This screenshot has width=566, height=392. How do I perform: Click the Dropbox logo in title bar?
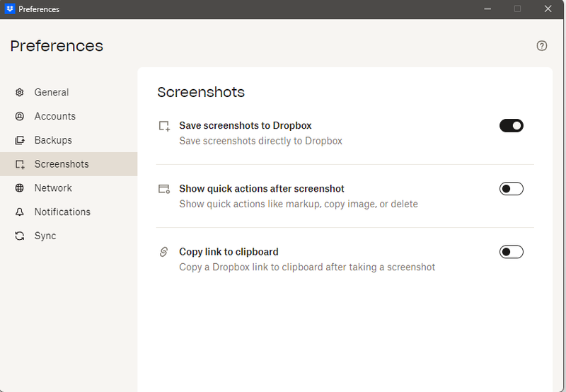10,9
